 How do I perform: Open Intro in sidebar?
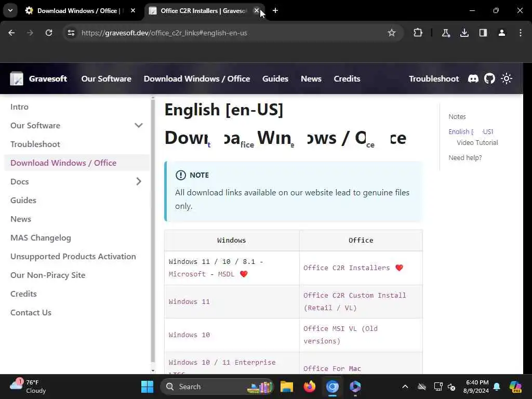pos(19,107)
